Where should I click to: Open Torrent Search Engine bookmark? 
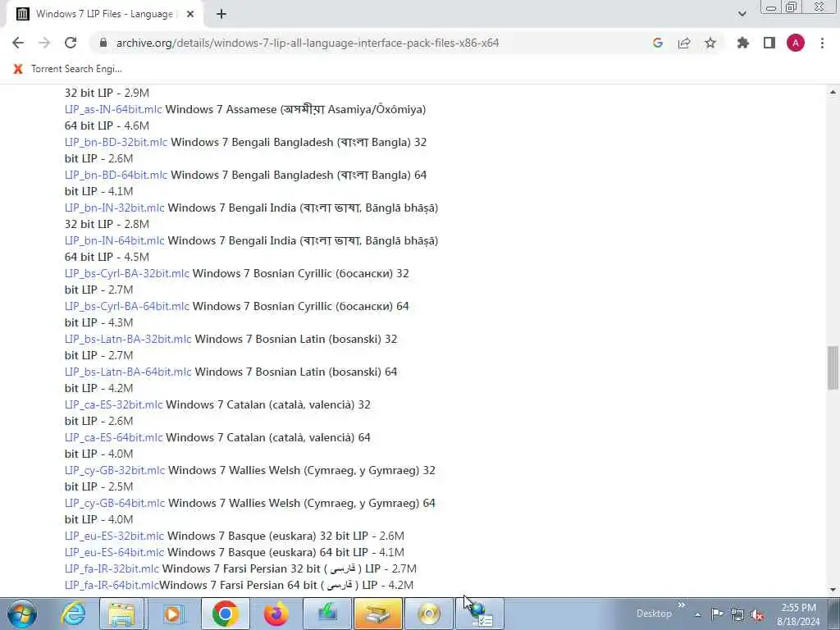pyautogui.click(x=68, y=69)
